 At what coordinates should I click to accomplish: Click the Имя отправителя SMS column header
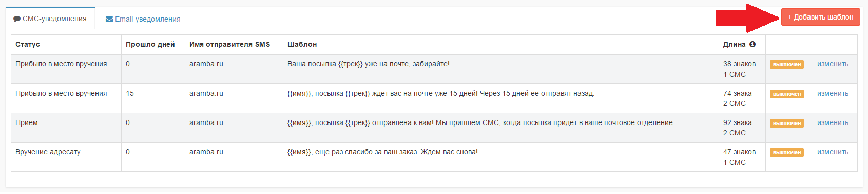229,44
